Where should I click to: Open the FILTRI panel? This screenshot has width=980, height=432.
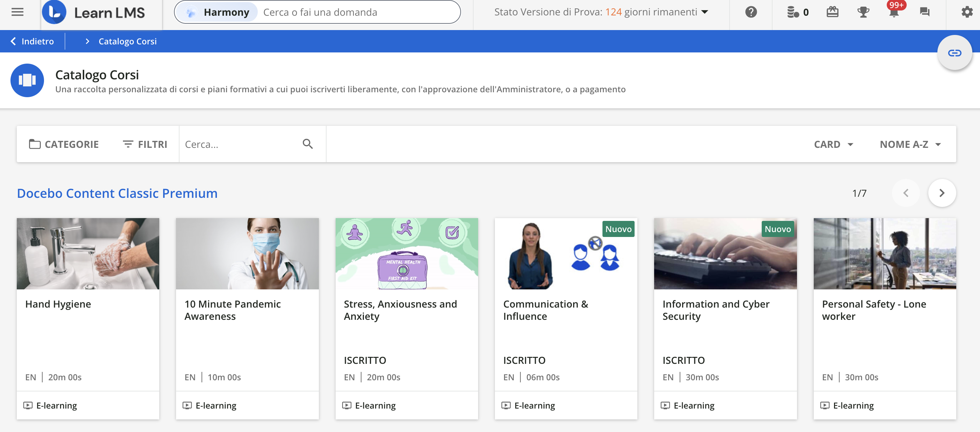coord(145,144)
